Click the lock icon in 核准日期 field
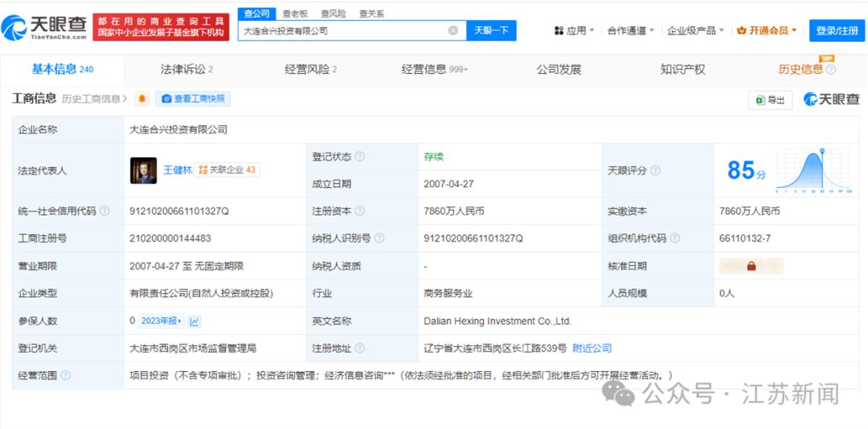The height and width of the screenshot is (429, 868). pyautogui.click(x=751, y=266)
